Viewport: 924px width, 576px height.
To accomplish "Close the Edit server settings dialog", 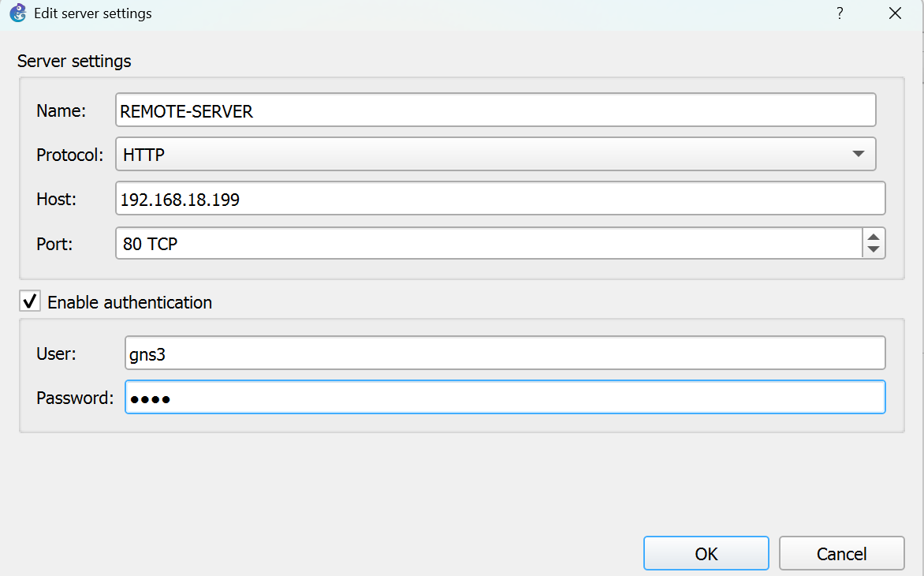I will (x=895, y=13).
